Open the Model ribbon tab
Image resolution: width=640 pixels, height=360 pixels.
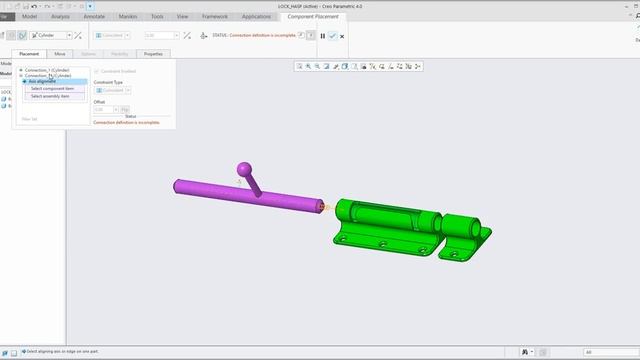[x=29, y=16]
